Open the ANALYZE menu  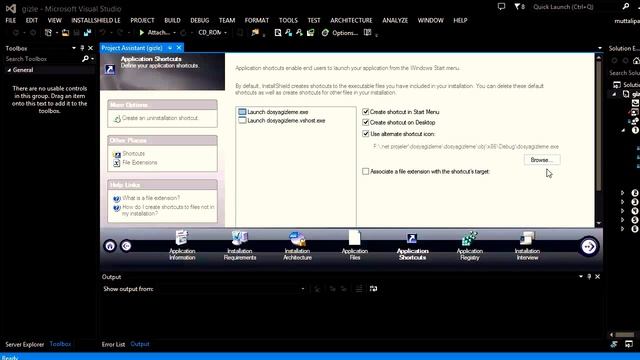point(395,20)
